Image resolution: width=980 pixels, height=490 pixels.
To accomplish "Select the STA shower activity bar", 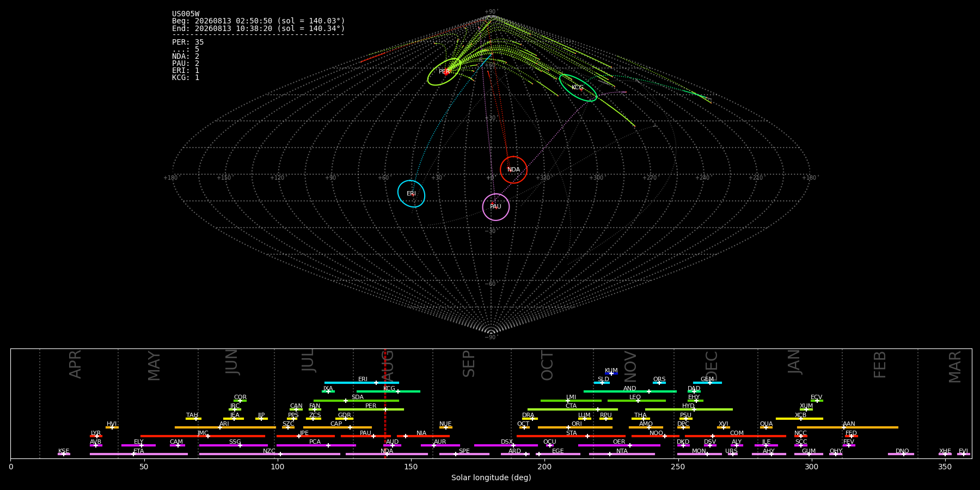I will (571, 436).
